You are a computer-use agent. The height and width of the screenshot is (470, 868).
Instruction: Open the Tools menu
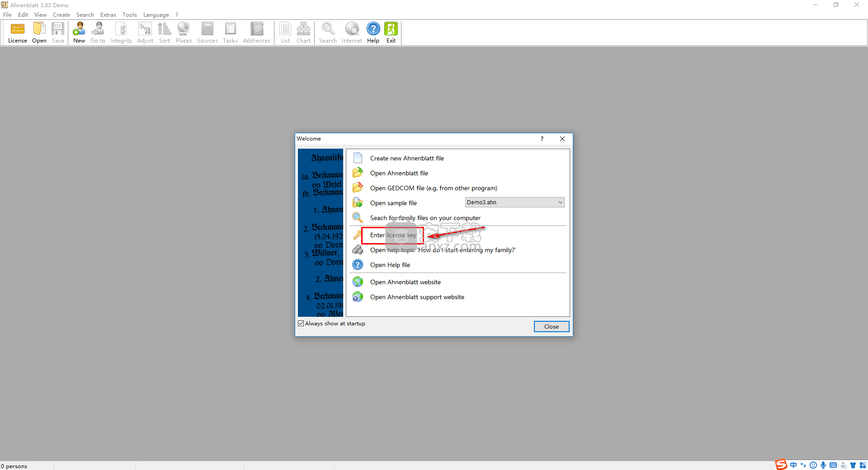click(130, 14)
